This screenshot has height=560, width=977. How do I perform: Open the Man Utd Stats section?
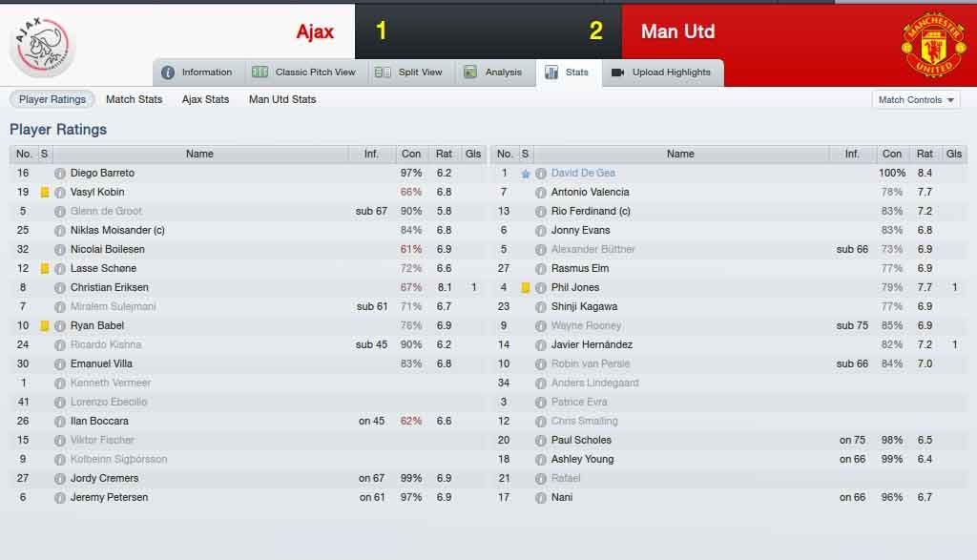coord(282,99)
